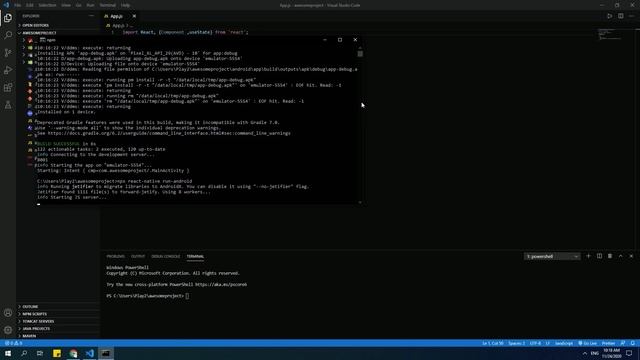This screenshot has height=360, width=640.
Task: Click the JavaScript language mode entry
Action: (x=564, y=343)
